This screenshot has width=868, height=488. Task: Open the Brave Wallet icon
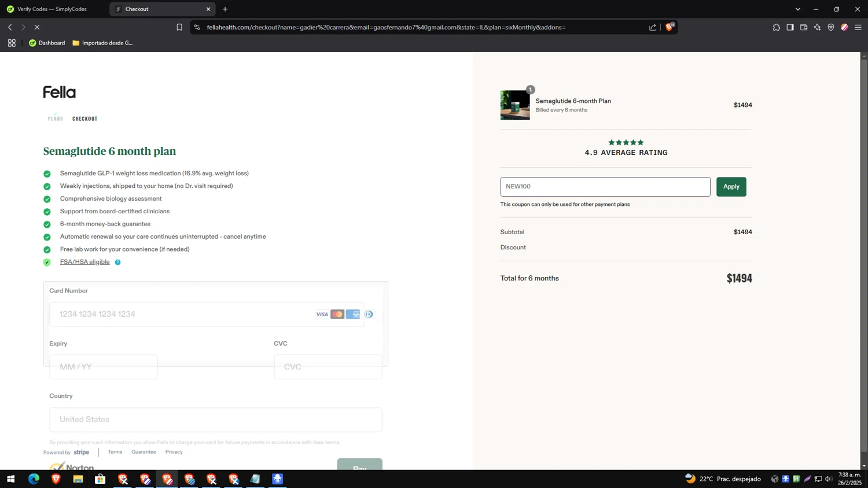(804, 27)
